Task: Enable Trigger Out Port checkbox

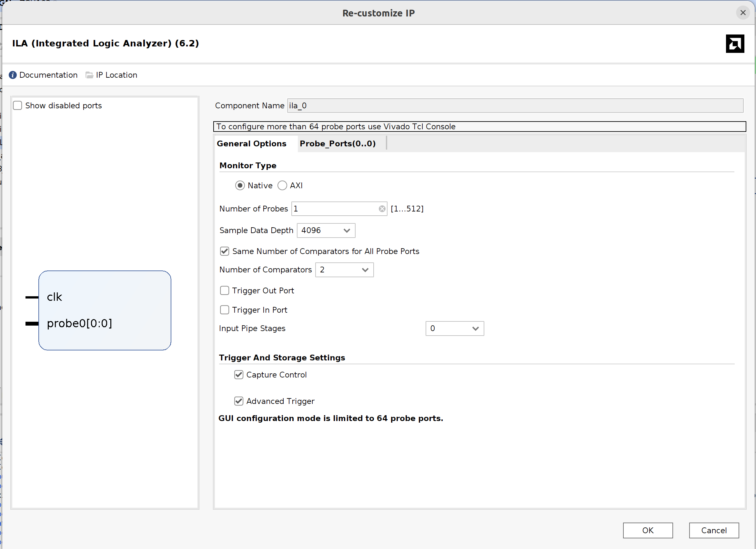Action: click(x=225, y=290)
